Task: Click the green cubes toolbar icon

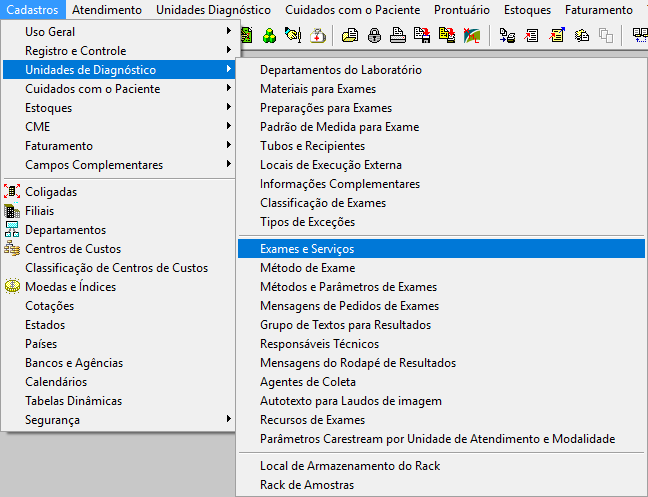Action: (269, 36)
